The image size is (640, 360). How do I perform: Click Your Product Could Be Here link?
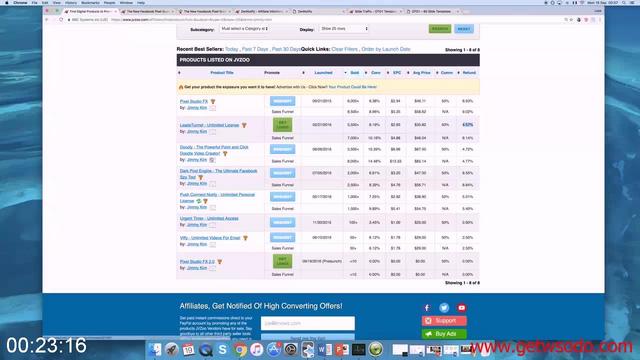coord(353,87)
